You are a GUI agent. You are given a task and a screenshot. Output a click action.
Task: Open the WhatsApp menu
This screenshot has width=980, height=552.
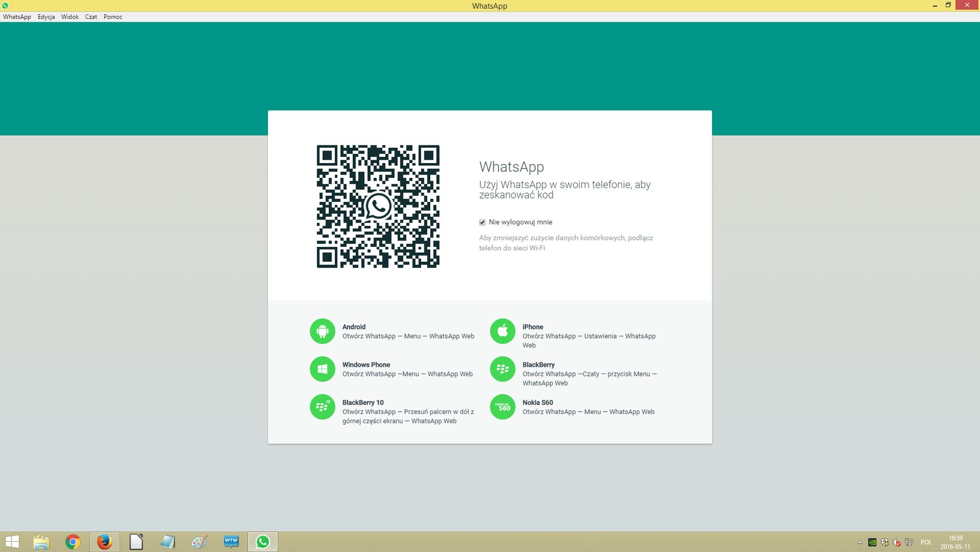point(17,17)
